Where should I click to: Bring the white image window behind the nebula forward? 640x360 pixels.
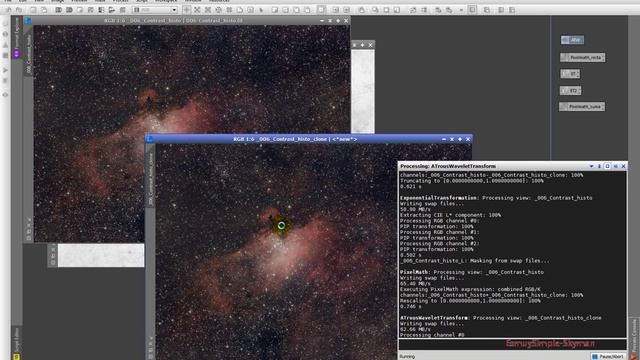363,91
